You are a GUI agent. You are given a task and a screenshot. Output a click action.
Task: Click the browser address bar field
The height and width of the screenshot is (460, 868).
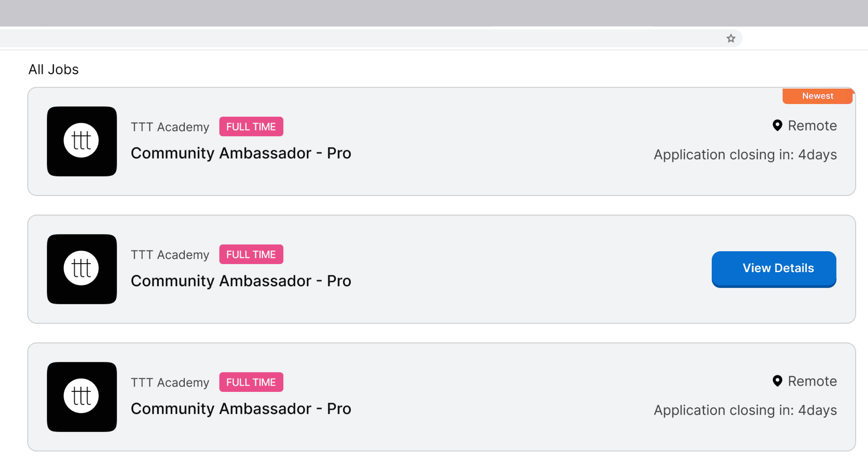366,38
